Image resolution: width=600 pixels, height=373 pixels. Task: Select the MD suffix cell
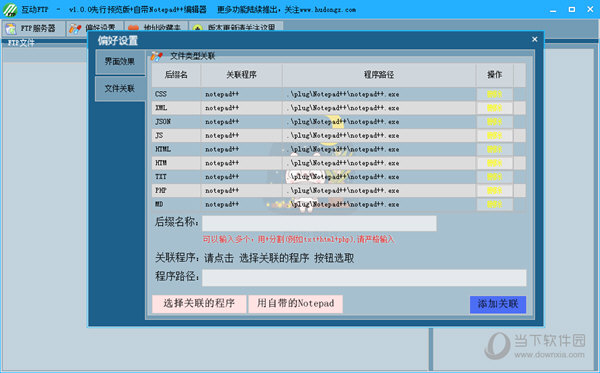coord(176,204)
